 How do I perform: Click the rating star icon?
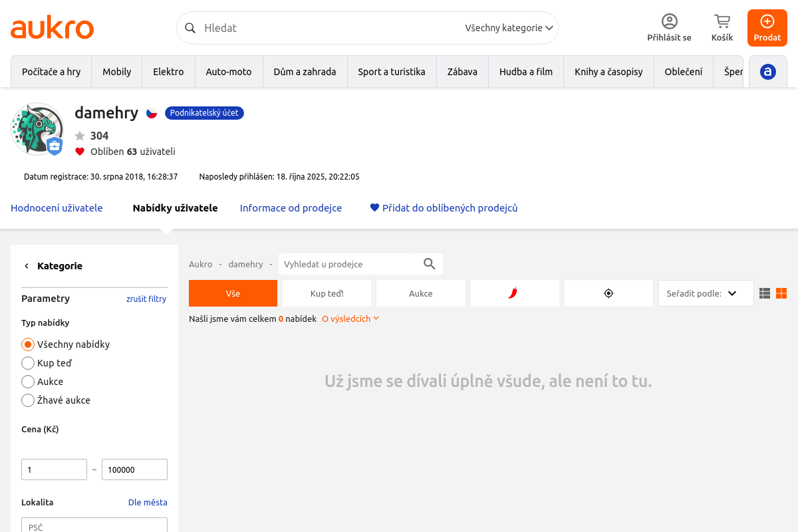[80, 136]
